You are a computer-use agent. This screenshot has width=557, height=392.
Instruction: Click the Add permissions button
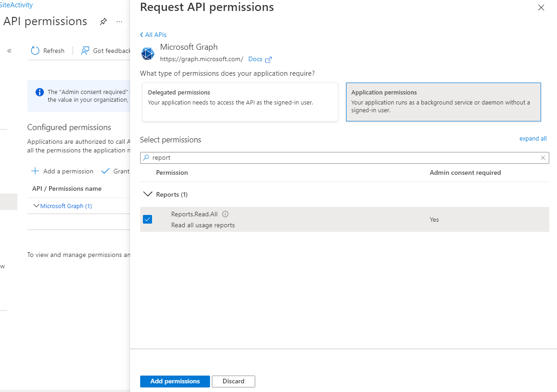point(175,382)
